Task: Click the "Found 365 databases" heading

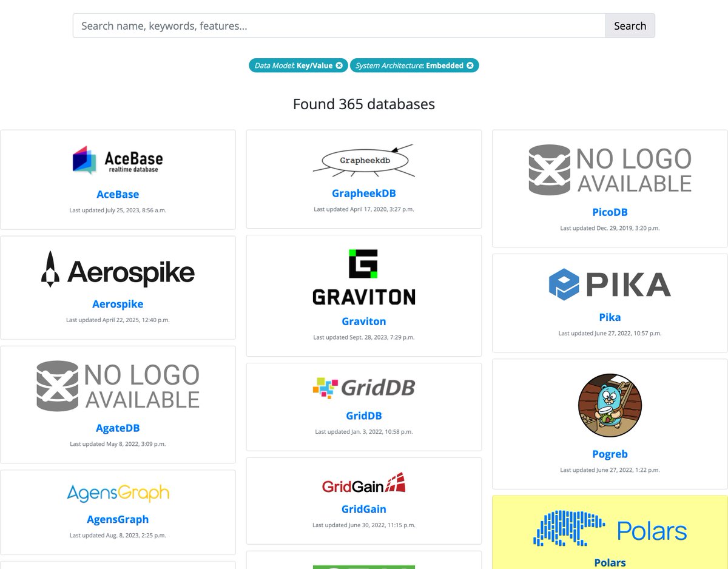Action: tap(364, 104)
